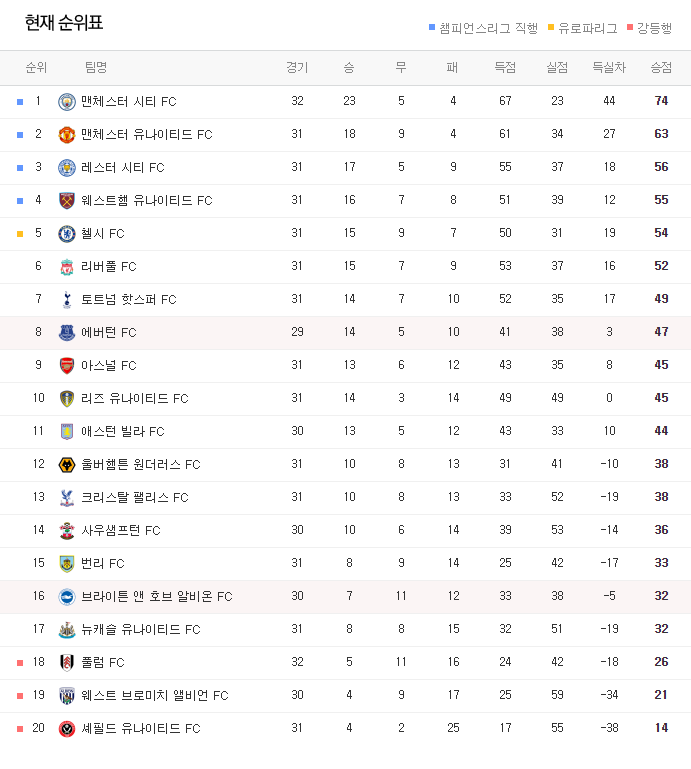Select the 풀럼 FC table row name
691x769 pixels.
pos(102,663)
